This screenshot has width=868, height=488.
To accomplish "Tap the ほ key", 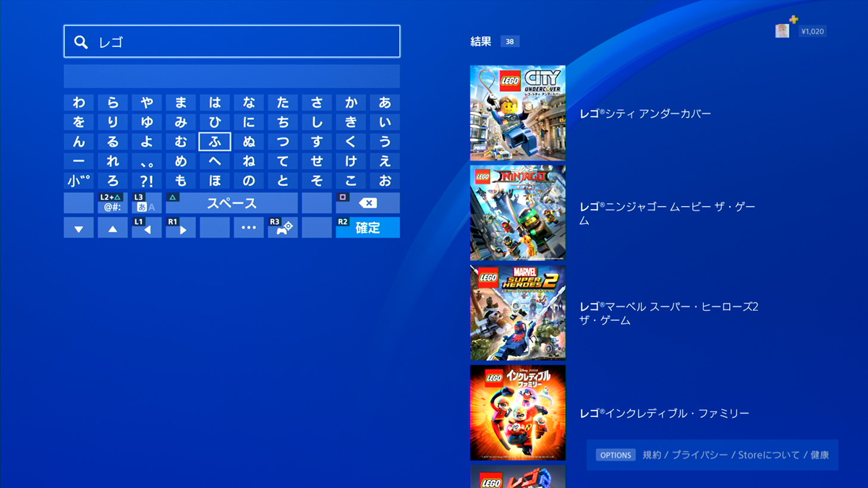I will (x=215, y=181).
